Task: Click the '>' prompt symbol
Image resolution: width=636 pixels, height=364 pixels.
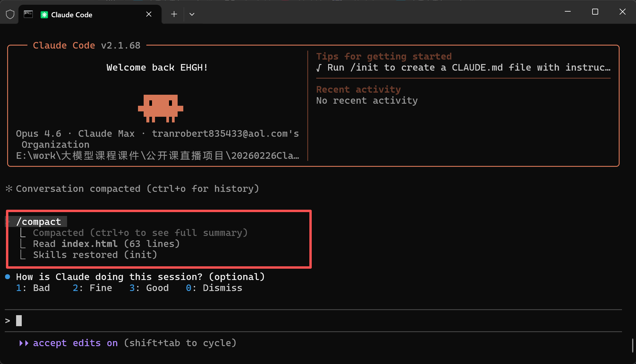Action: coord(8,321)
